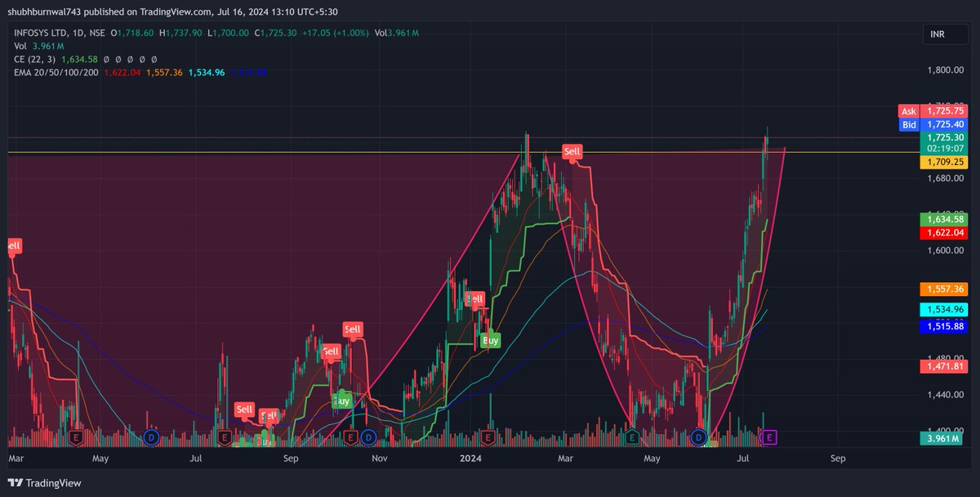Viewport: 980px width, 497px height.
Task: Click the blue Bid price button
Action: click(x=908, y=123)
